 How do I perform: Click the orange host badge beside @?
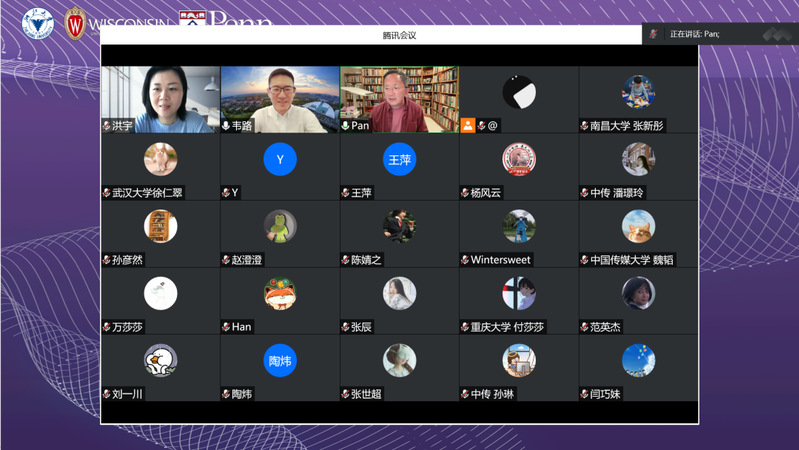pos(467,126)
